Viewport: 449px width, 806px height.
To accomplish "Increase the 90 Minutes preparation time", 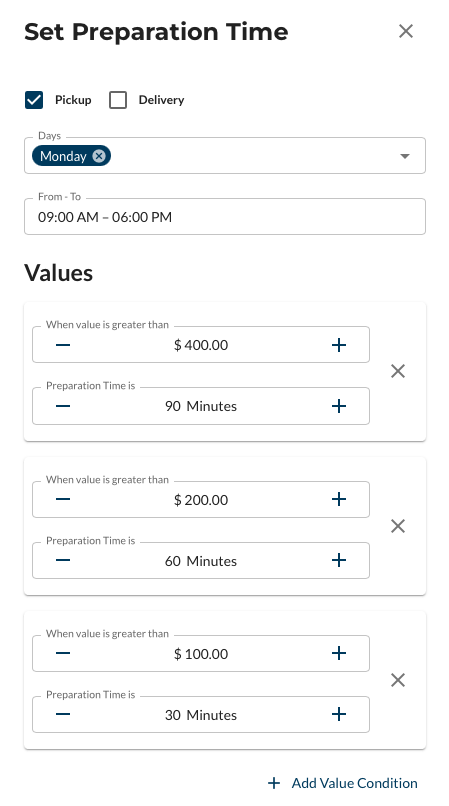I will click(x=338, y=406).
